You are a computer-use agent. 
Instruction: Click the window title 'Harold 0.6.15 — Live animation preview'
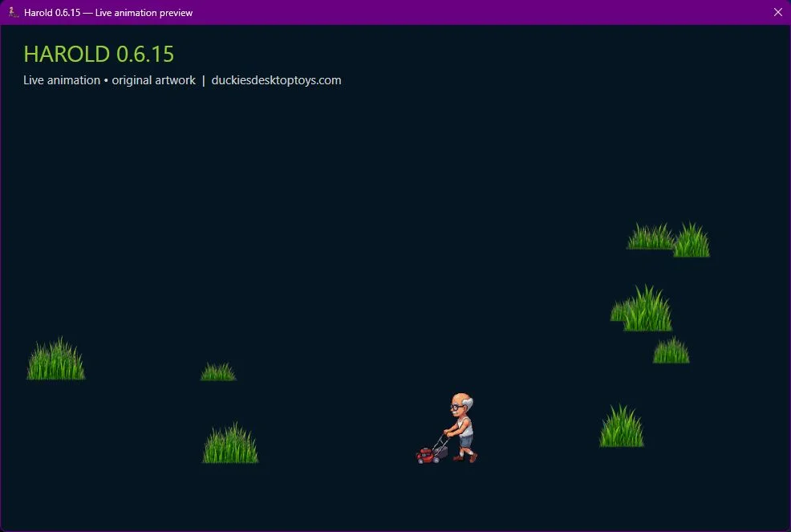[108, 13]
